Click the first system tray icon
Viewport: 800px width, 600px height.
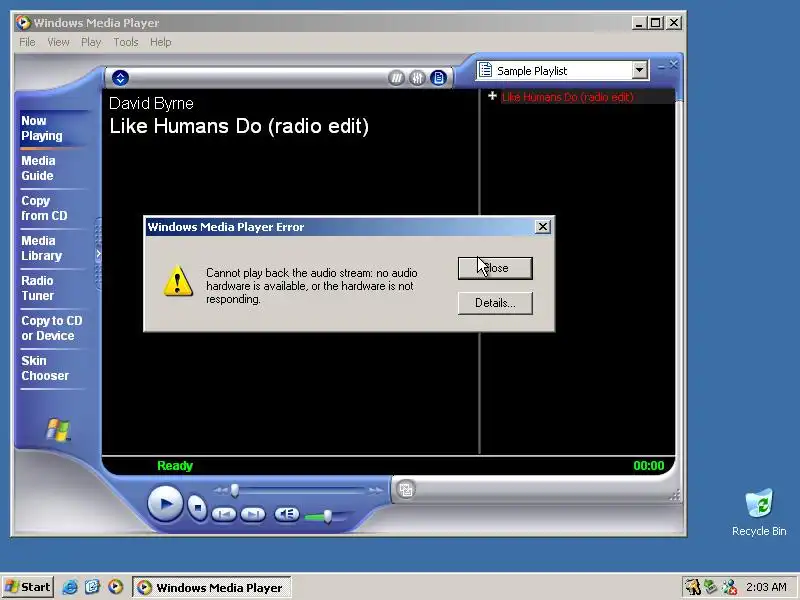click(692, 587)
